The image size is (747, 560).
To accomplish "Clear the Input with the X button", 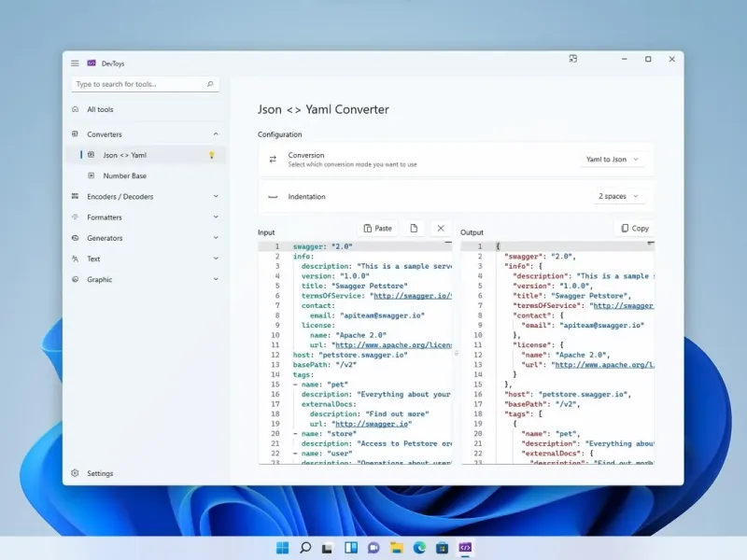I will click(441, 229).
